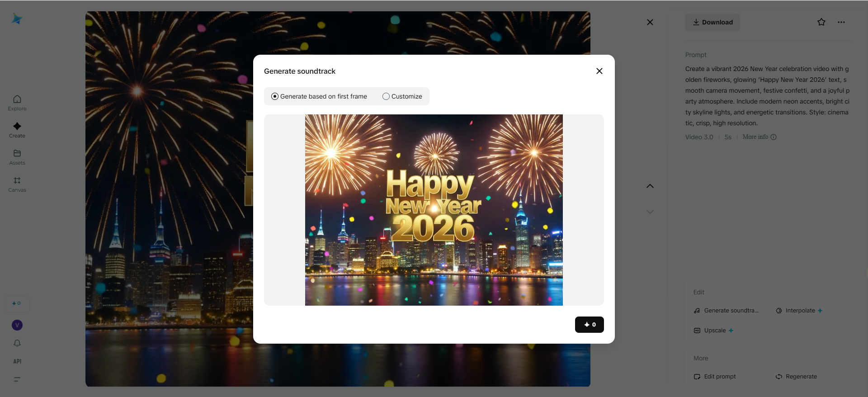This screenshot has height=397, width=868.
Task: Close the Generate soundtrack dialog
Action: pos(599,71)
